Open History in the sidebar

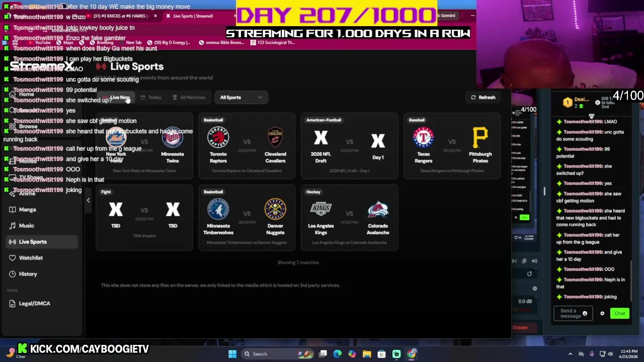(42, 274)
